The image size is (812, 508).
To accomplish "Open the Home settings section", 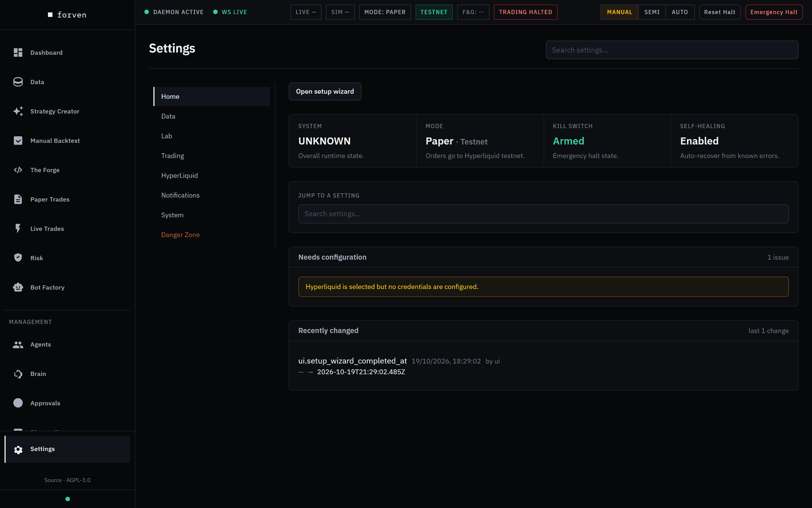I will pyautogui.click(x=212, y=97).
